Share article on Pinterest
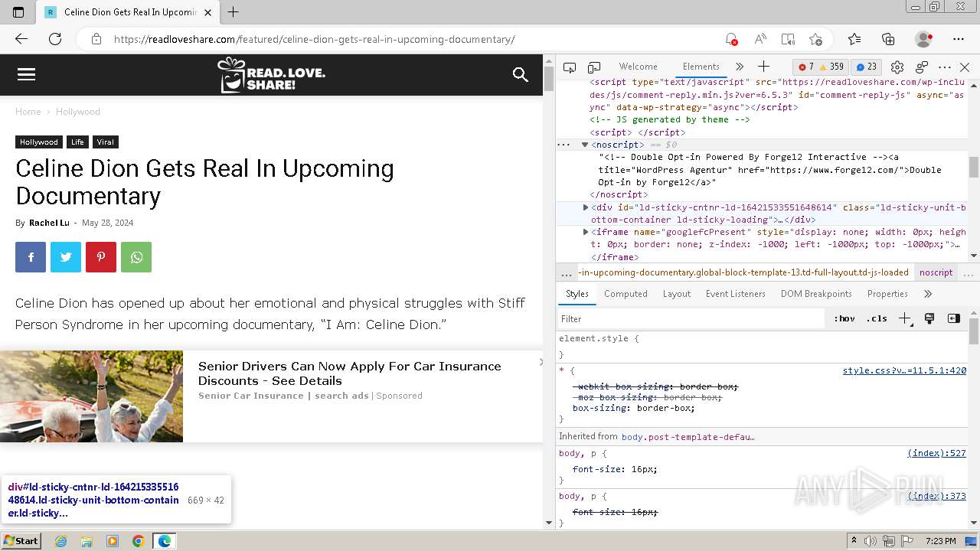Viewport: 980px width, 551px height. point(101,257)
